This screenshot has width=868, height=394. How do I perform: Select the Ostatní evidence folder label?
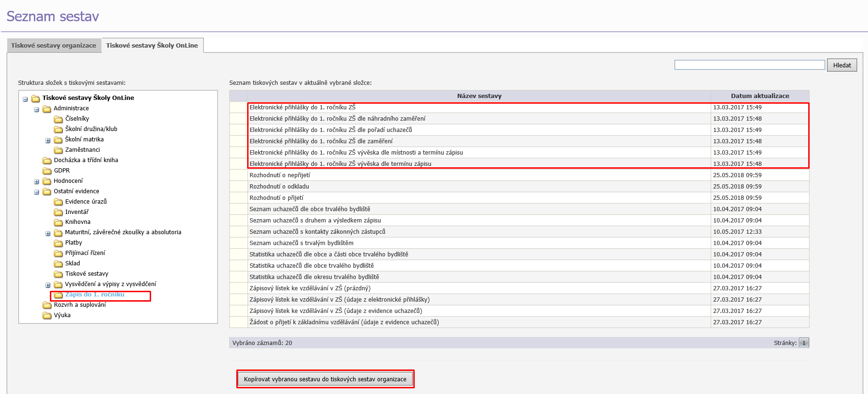pos(76,191)
